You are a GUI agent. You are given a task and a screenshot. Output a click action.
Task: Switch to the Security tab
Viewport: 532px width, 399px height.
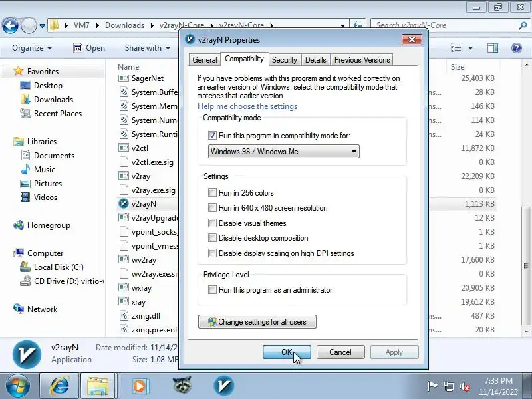pyautogui.click(x=285, y=60)
